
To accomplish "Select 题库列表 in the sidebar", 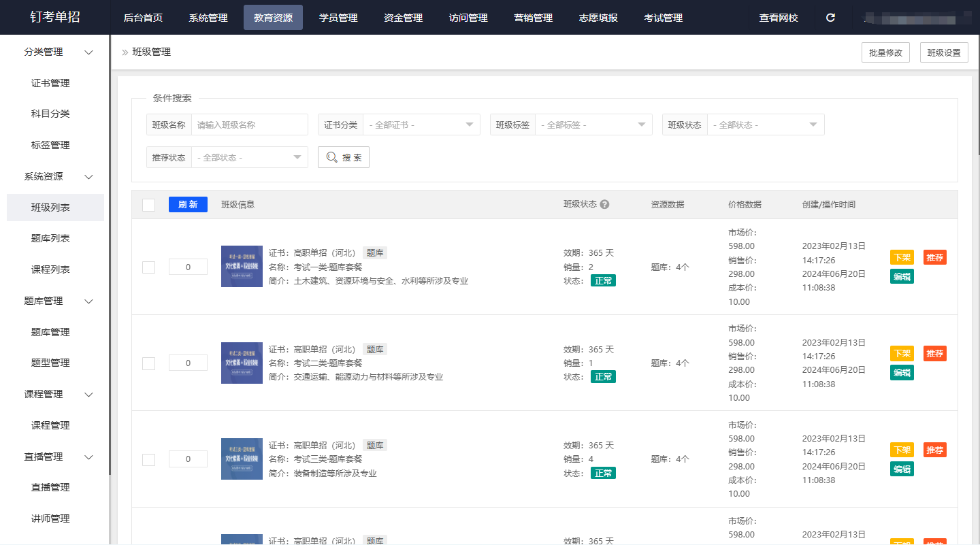I will (x=50, y=238).
